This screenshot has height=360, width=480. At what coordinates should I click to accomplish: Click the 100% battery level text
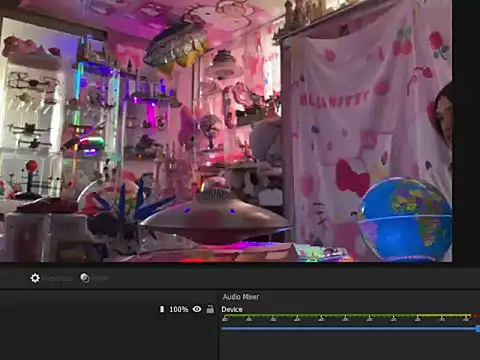pos(179,309)
